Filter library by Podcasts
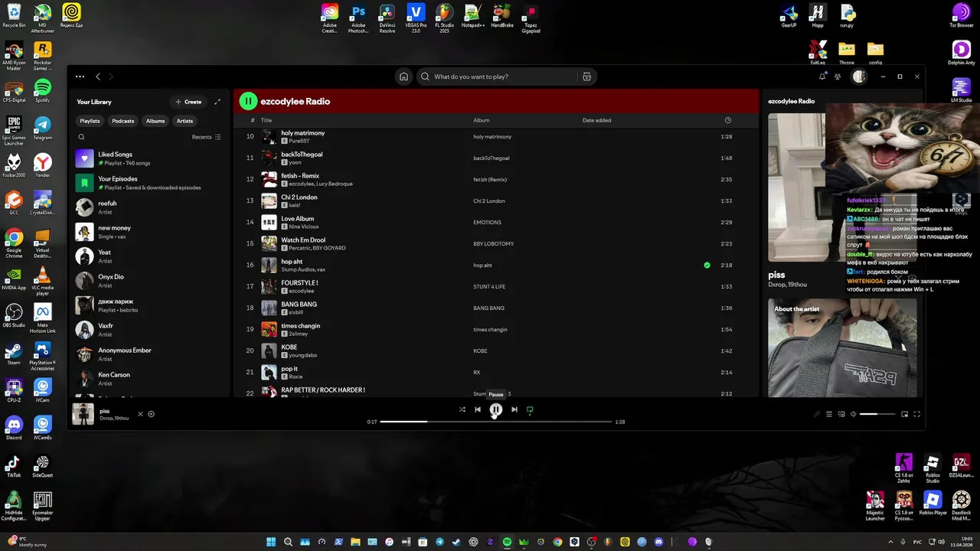Screen dimensions: 980x551 pos(122,121)
